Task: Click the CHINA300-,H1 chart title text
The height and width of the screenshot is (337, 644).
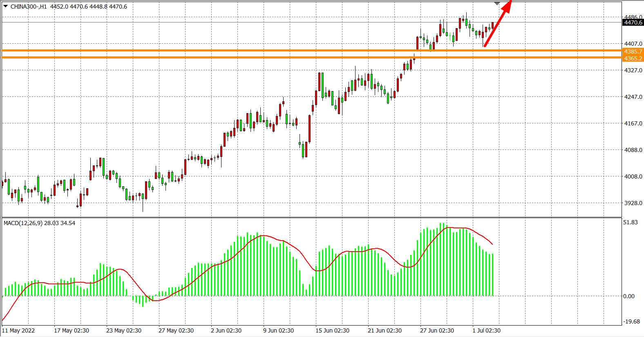Action: coord(29,7)
